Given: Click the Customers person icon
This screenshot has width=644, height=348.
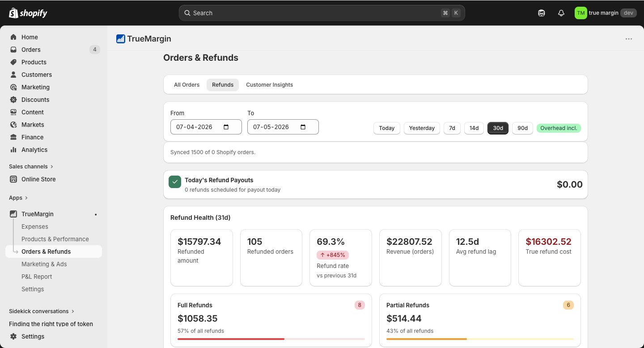Looking at the screenshot, I should (13, 75).
